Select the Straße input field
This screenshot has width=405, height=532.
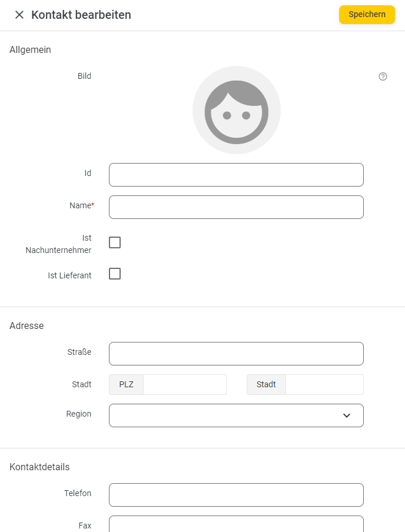236,354
